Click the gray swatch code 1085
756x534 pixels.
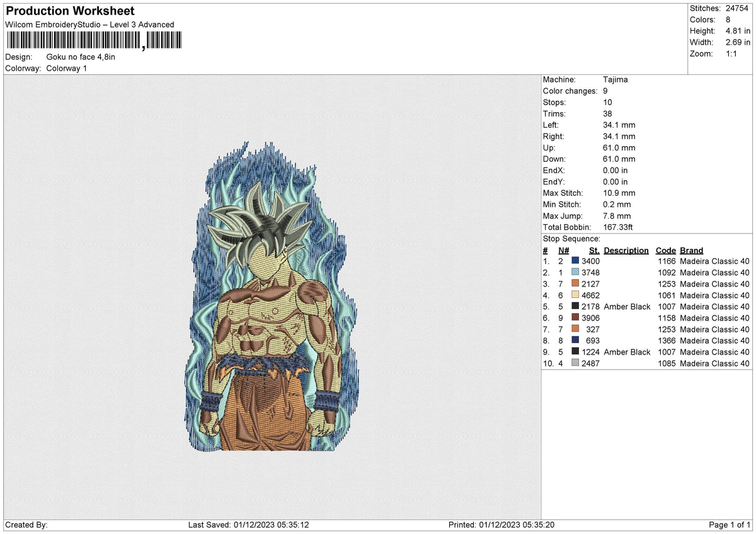[575, 363]
